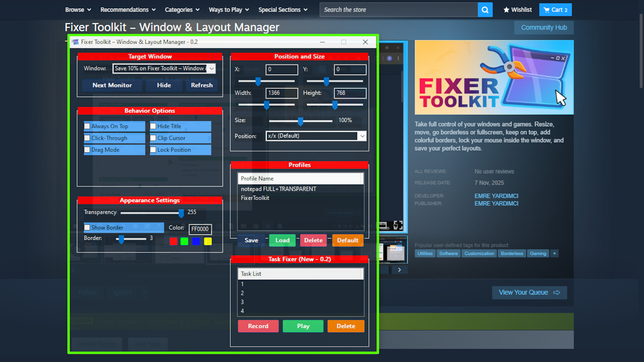This screenshot has height=362, width=644.
Task: Click the Wishlist star icon
Action: (x=506, y=9)
